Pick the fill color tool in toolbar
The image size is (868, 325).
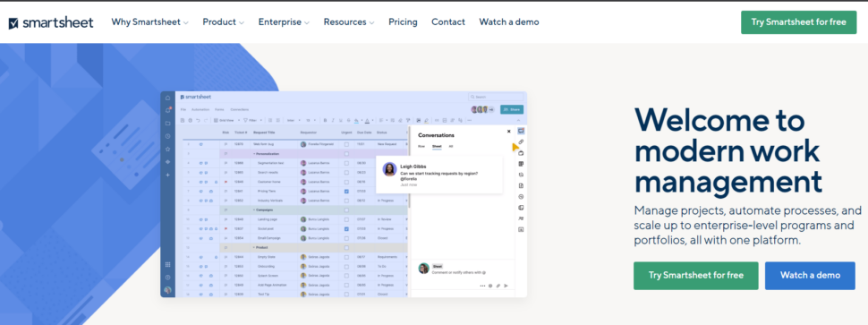click(x=356, y=120)
